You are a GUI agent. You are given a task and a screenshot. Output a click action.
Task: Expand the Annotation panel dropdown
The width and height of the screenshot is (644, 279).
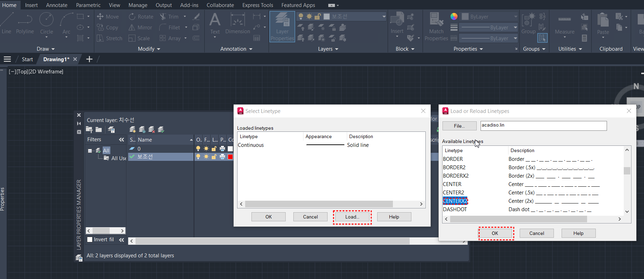236,49
